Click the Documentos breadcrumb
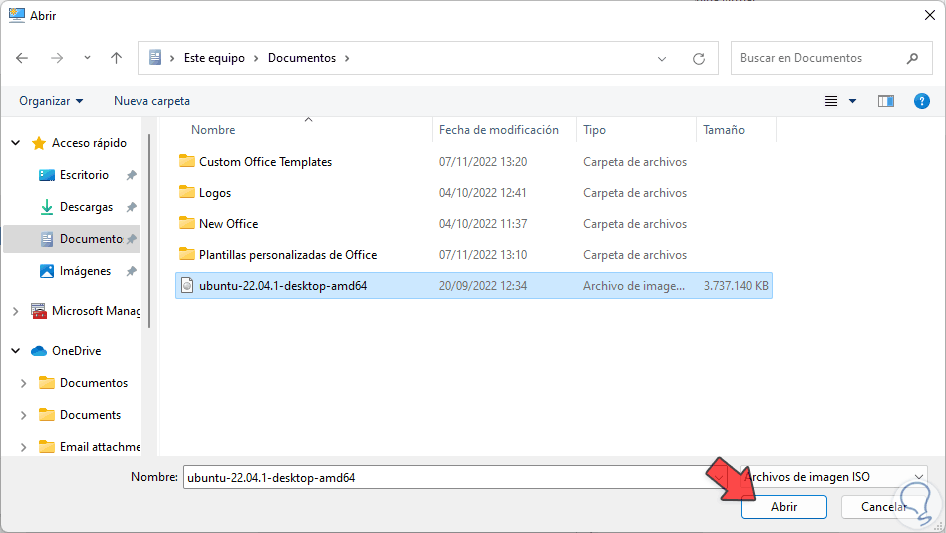The height and width of the screenshot is (533, 946). click(x=302, y=58)
